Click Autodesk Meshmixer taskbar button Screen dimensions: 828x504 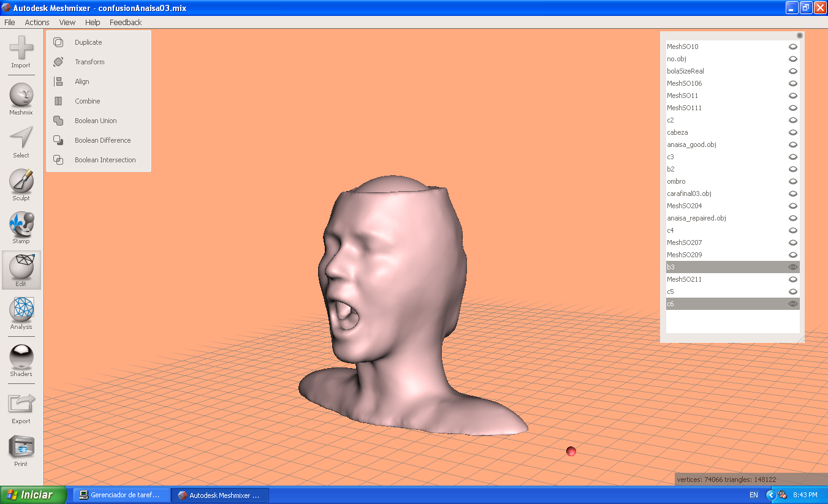(220, 495)
